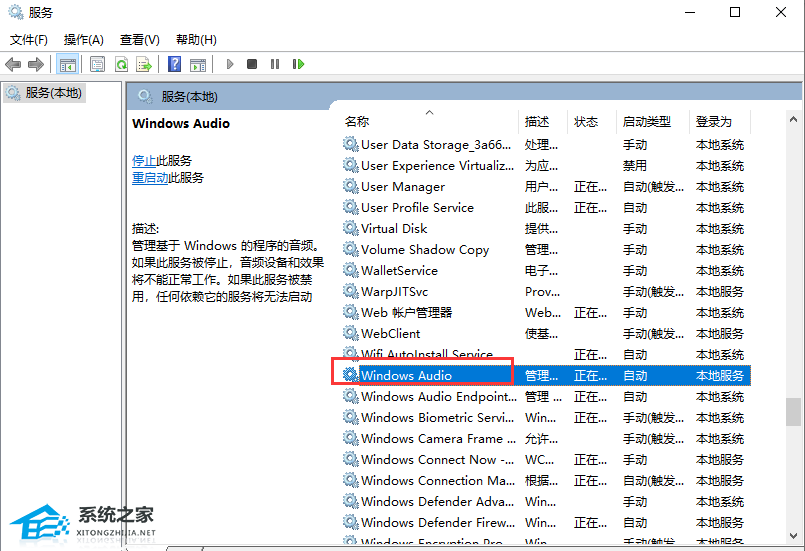Open the properties toolbar icon
Viewport: 805px width, 551px height.
pyautogui.click(x=97, y=64)
